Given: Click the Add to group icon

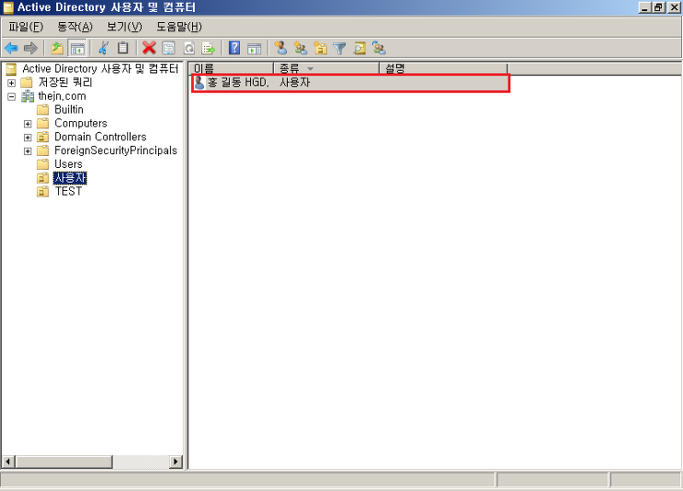Looking at the screenshot, I should pyautogui.click(x=379, y=48).
